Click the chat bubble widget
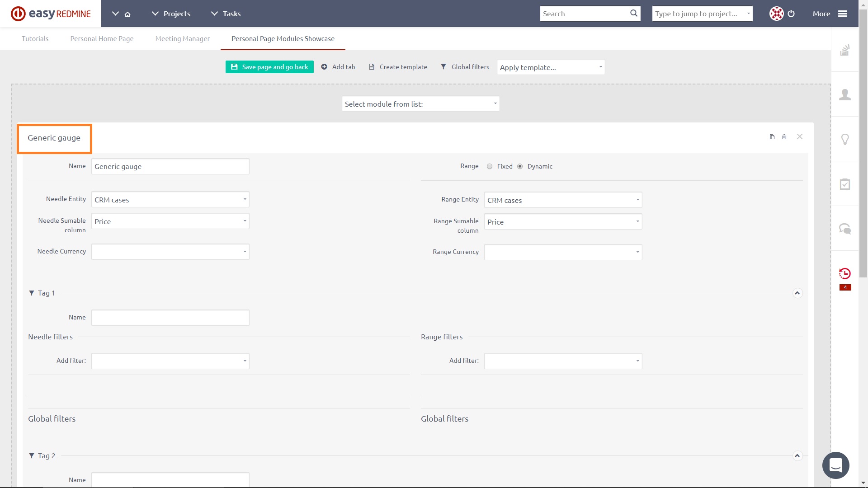Viewport: 868px width, 488px height. pos(835,465)
